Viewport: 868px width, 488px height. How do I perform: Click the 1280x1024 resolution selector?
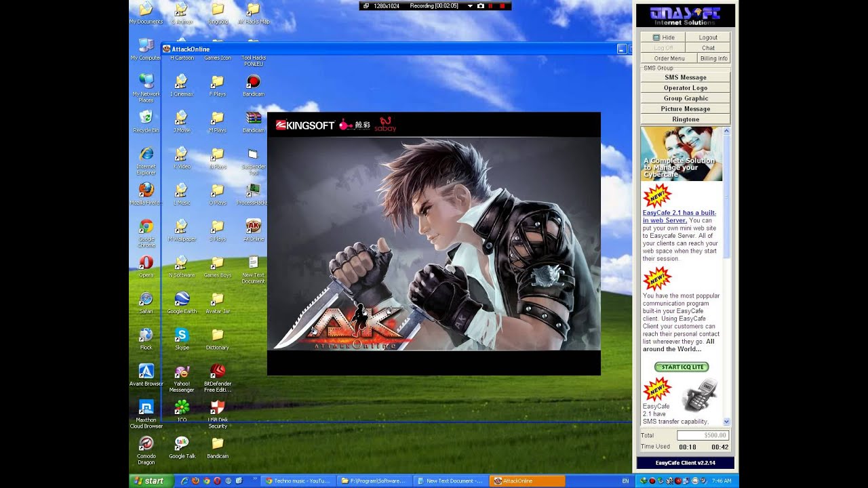click(383, 5)
